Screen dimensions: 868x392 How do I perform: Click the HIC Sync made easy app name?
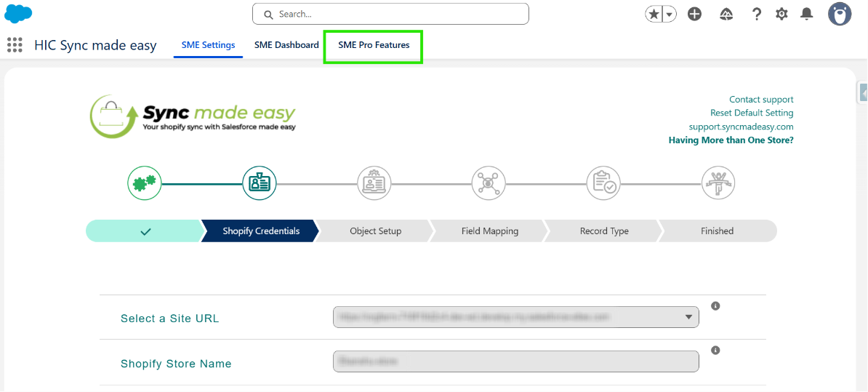pyautogui.click(x=95, y=45)
